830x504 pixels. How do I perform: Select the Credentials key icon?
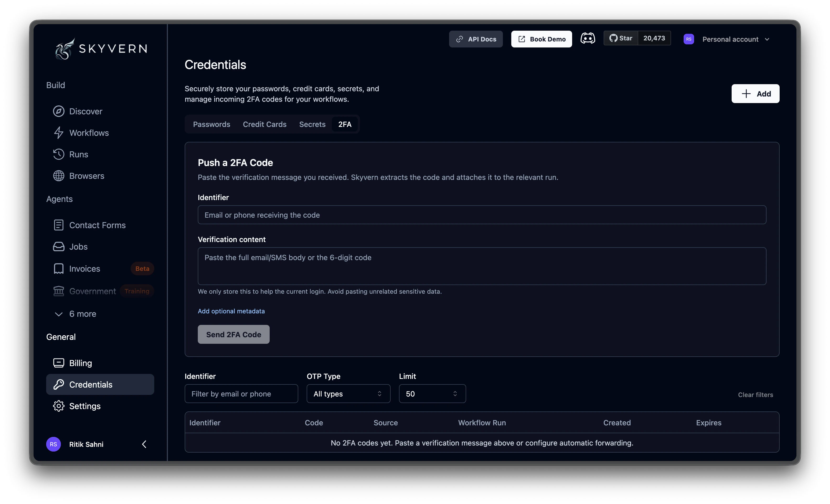59,384
